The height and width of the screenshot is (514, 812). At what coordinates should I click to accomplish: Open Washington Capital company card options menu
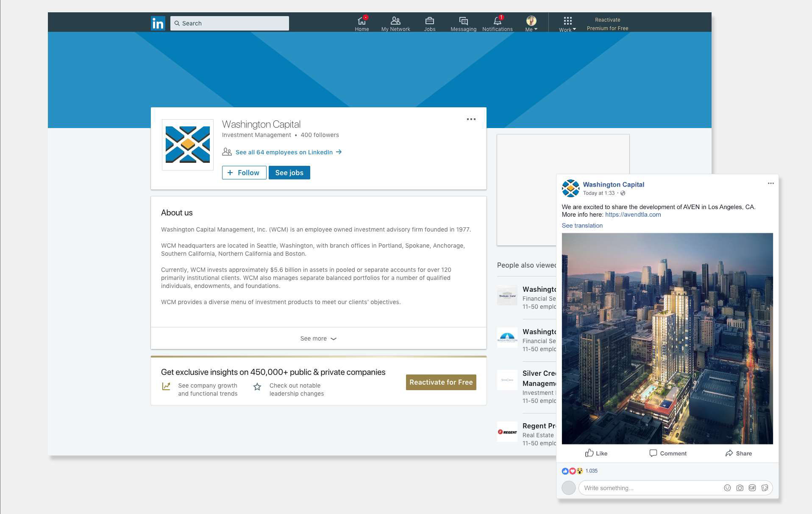(471, 119)
